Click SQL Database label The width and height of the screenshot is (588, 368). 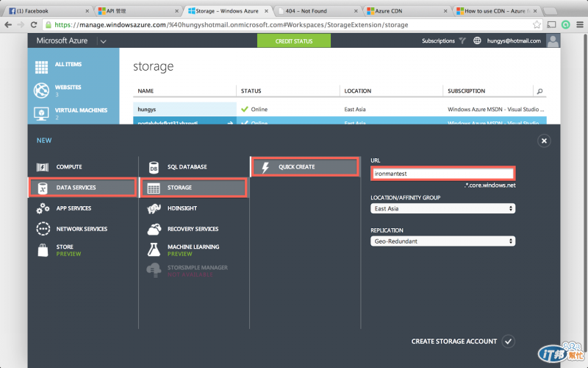pyautogui.click(x=187, y=167)
